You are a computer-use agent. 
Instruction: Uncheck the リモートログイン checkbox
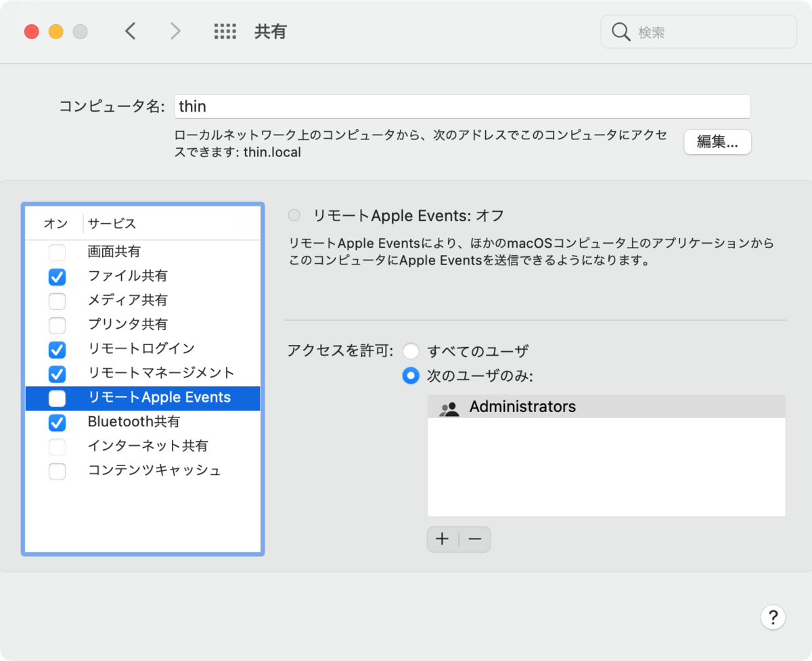coord(58,350)
